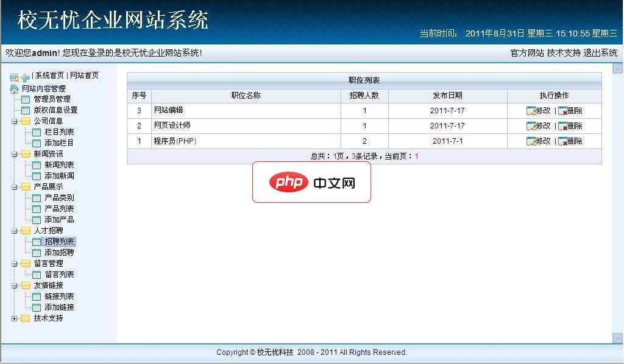The width and height of the screenshot is (624, 364).
Task: Open 添加链接 in the sidebar
Action: point(59,307)
